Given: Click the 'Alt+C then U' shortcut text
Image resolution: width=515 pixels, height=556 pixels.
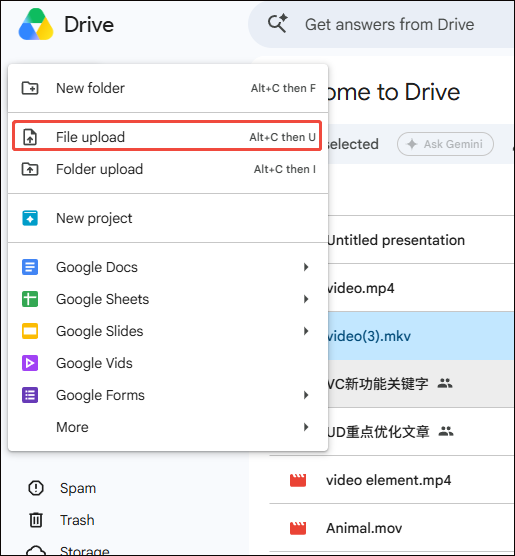Looking at the screenshot, I should coord(282,137).
